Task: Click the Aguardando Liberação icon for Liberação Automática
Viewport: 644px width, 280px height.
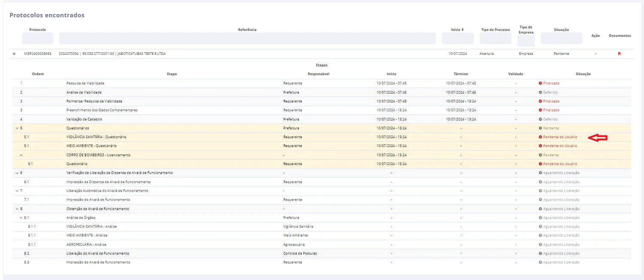Action: coord(541,191)
